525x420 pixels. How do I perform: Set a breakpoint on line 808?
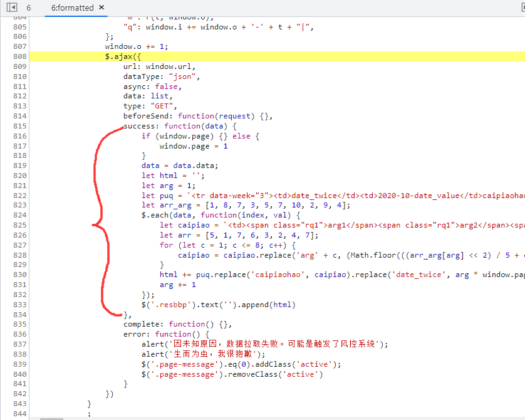(x=19, y=56)
